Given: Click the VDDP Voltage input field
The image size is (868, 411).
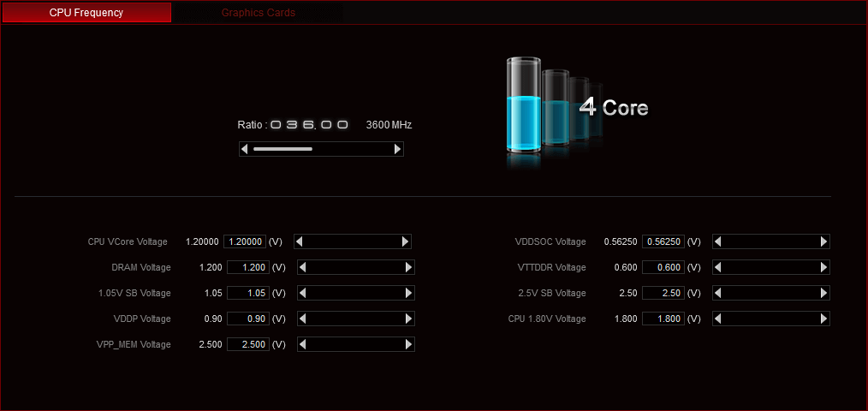Looking at the screenshot, I should coord(248,319).
